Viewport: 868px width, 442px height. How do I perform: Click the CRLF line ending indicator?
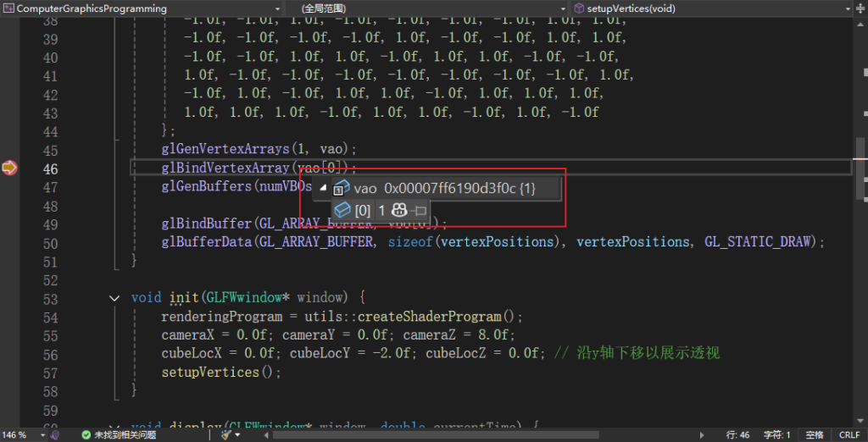tap(849, 434)
